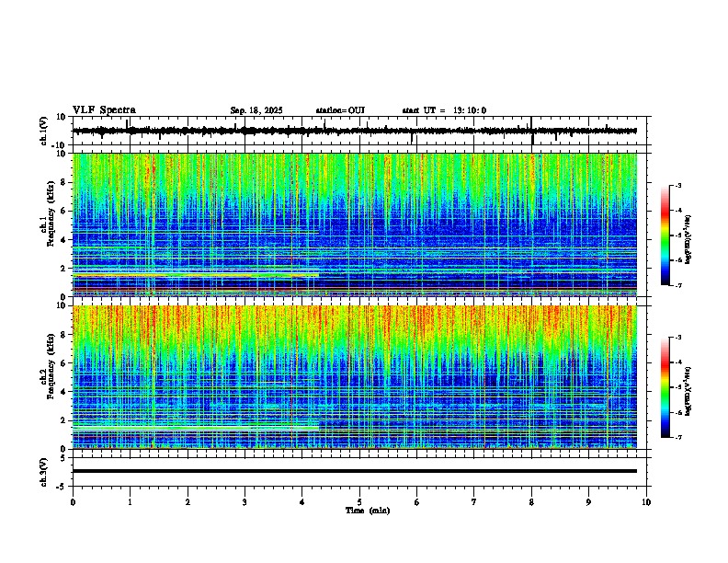Click time axis tick label '4'

(x=302, y=502)
